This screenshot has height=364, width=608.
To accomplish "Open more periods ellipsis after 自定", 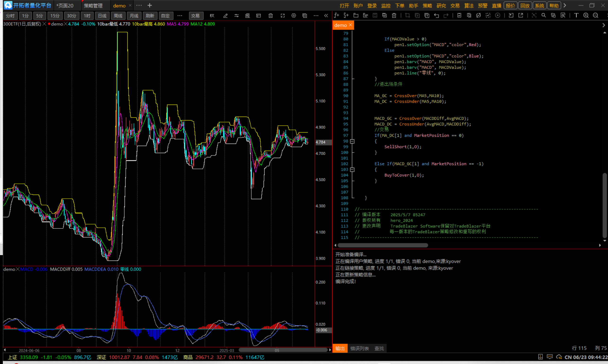I will [x=180, y=16].
